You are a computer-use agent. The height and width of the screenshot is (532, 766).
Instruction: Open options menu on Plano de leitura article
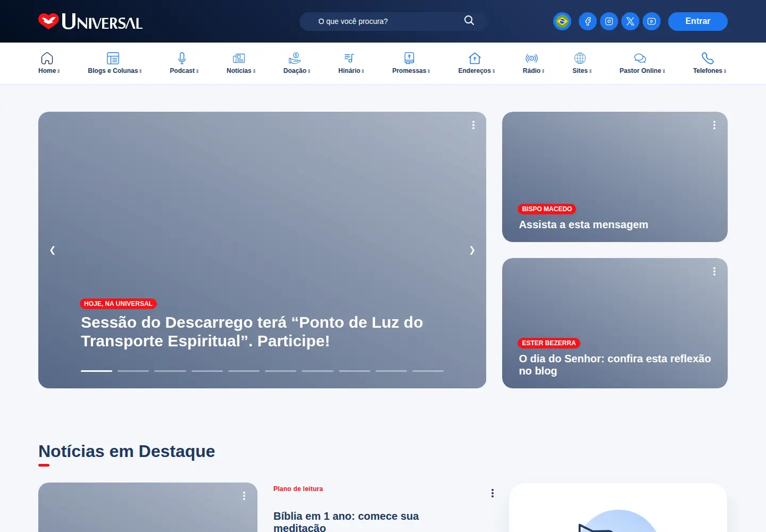pos(493,493)
